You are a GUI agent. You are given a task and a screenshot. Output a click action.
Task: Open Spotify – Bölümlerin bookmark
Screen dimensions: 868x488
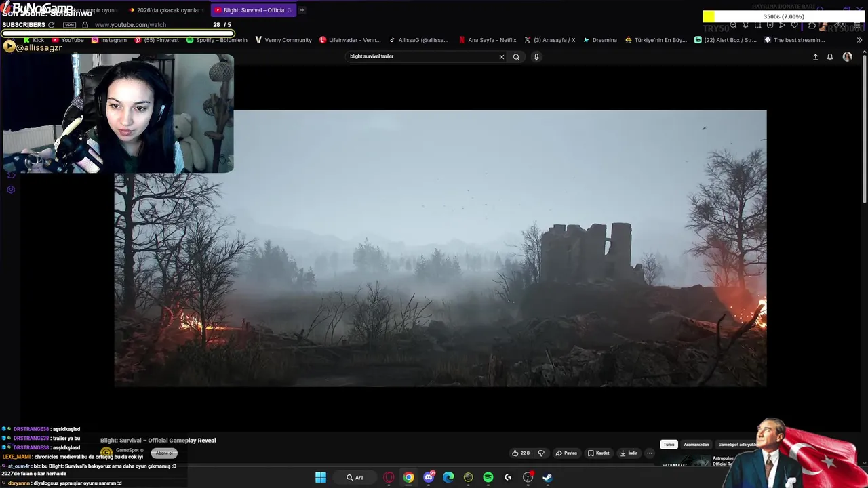coord(217,40)
